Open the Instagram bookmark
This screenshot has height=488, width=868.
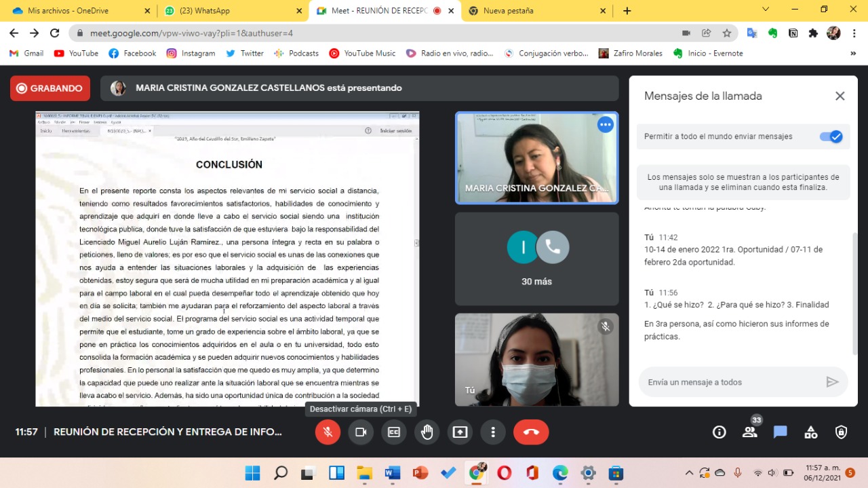[191, 53]
